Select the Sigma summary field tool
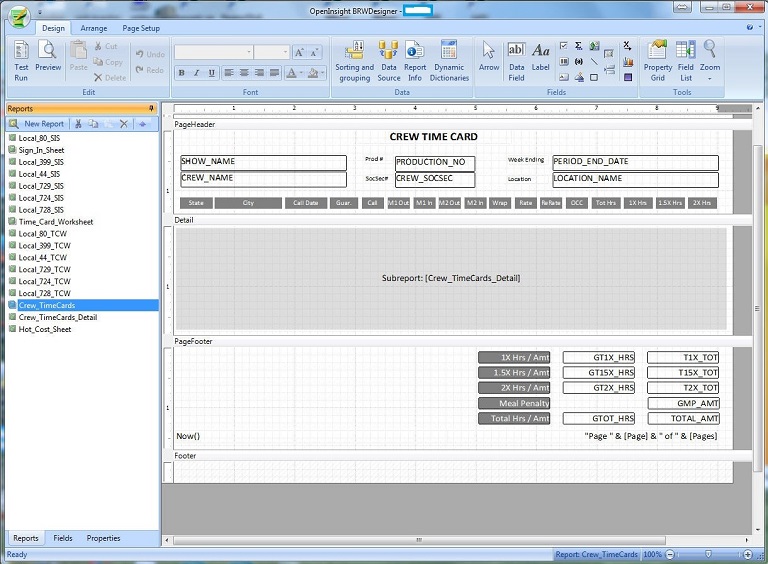Screen dimensions: 768x564 click(579, 46)
